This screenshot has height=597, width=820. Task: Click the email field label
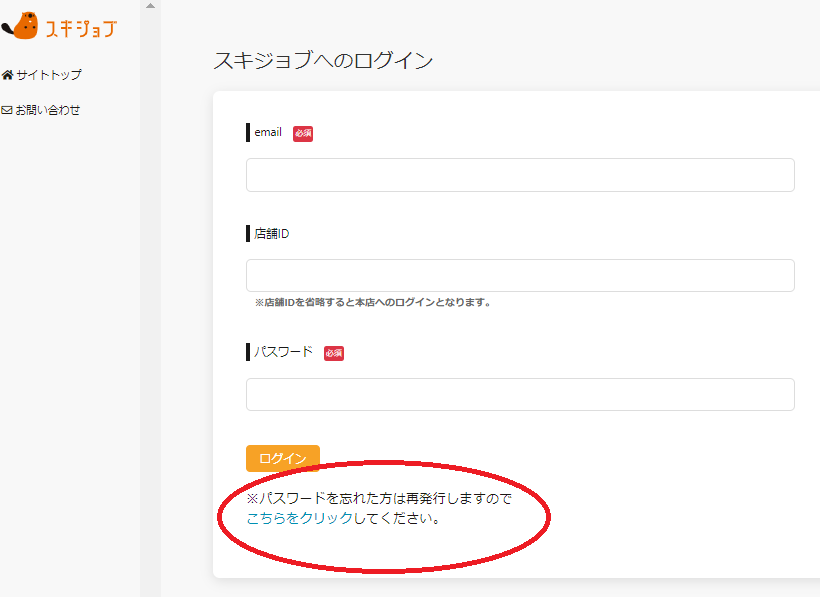click(268, 132)
